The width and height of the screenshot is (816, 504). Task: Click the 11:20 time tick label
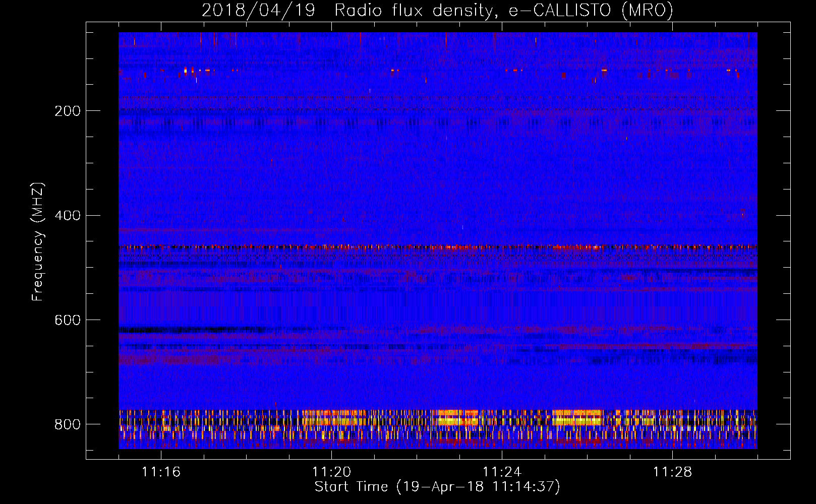(331, 472)
